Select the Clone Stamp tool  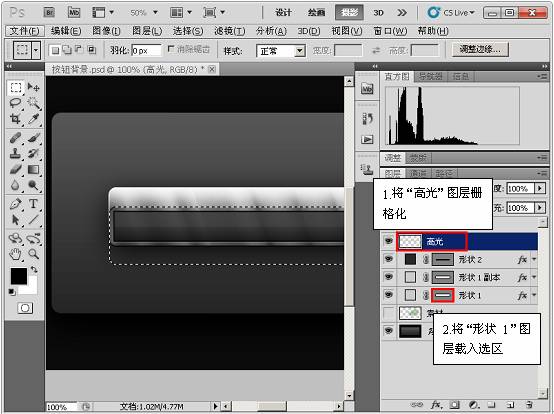pyautogui.click(x=15, y=154)
